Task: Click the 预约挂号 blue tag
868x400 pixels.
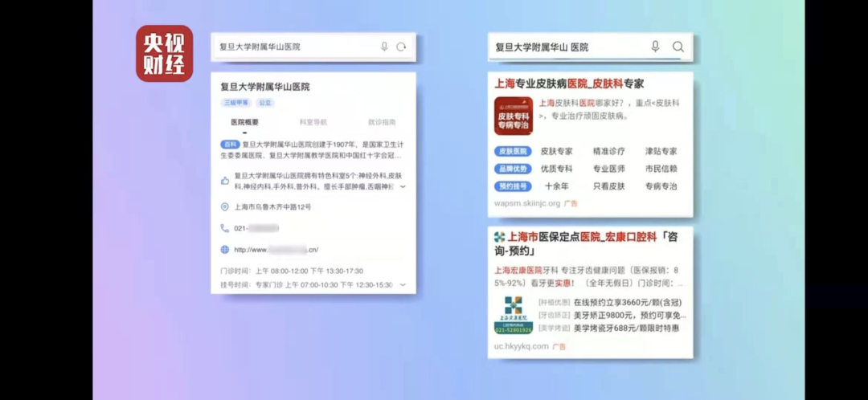Action: [513, 186]
